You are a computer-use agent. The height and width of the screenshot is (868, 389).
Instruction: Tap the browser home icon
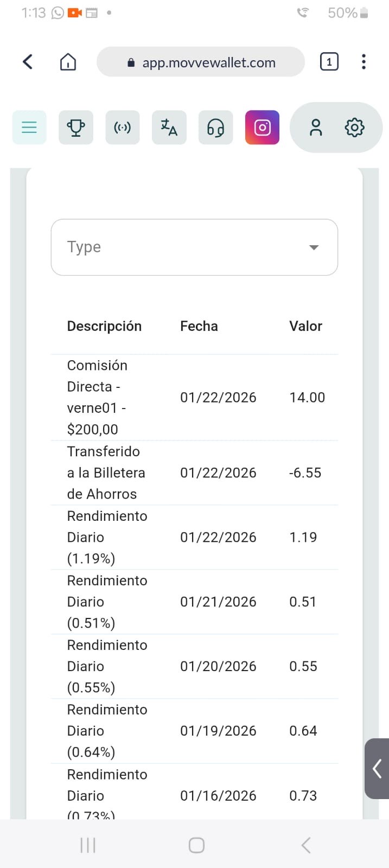(67, 61)
